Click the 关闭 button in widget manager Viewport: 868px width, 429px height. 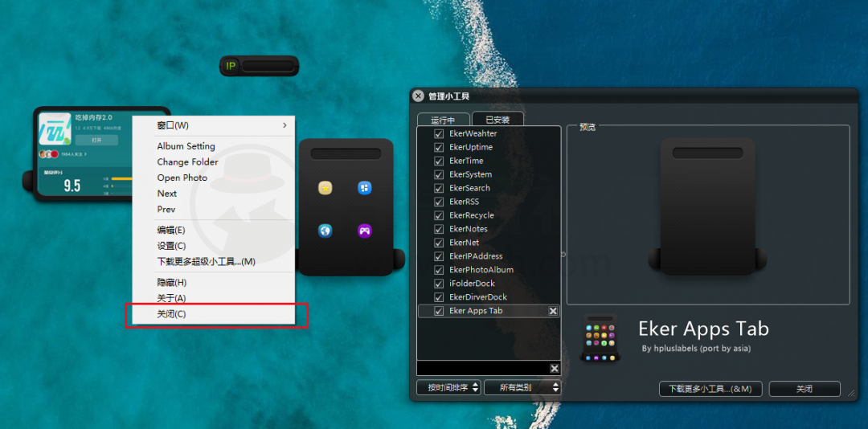point(805,389)
